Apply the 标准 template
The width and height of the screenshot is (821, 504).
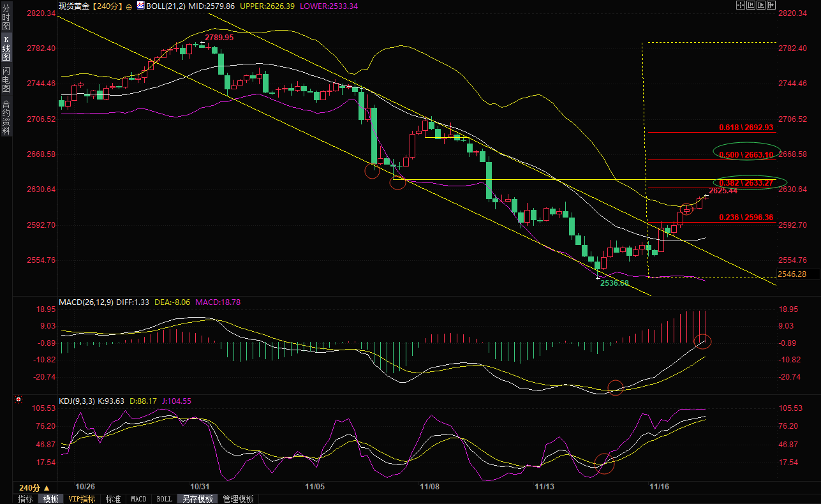pyautogui.click(x=113, y=499)
